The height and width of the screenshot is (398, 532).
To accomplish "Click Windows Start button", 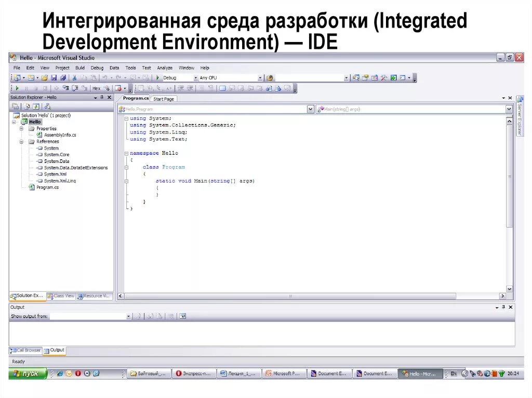I will click(x=27, y=374).
